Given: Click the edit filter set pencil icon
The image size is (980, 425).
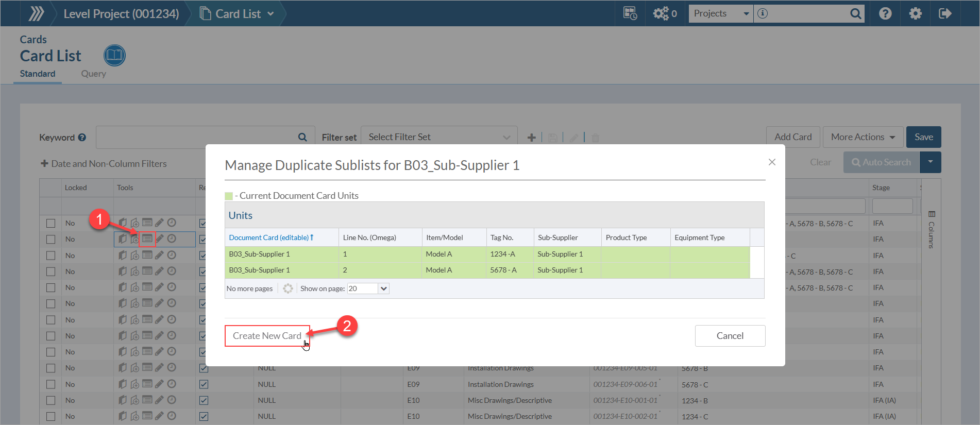Looking at the screenshot, I should tap(574, 138).
